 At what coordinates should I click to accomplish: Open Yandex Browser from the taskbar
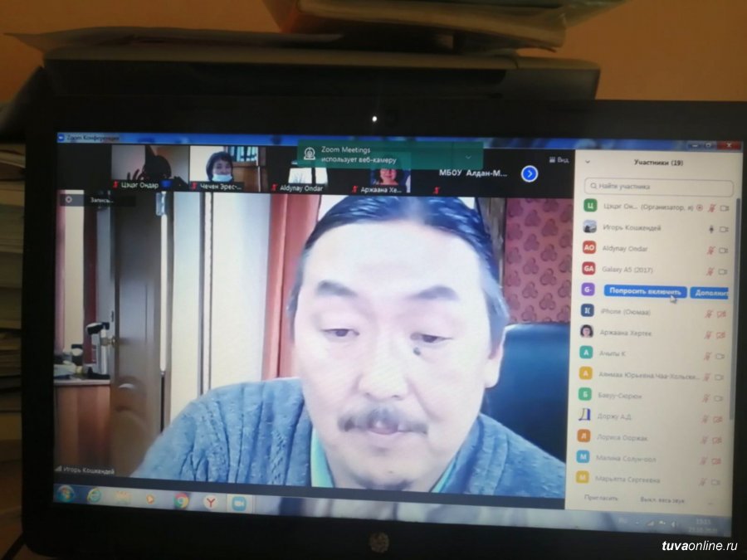click(x=211, y=501)
